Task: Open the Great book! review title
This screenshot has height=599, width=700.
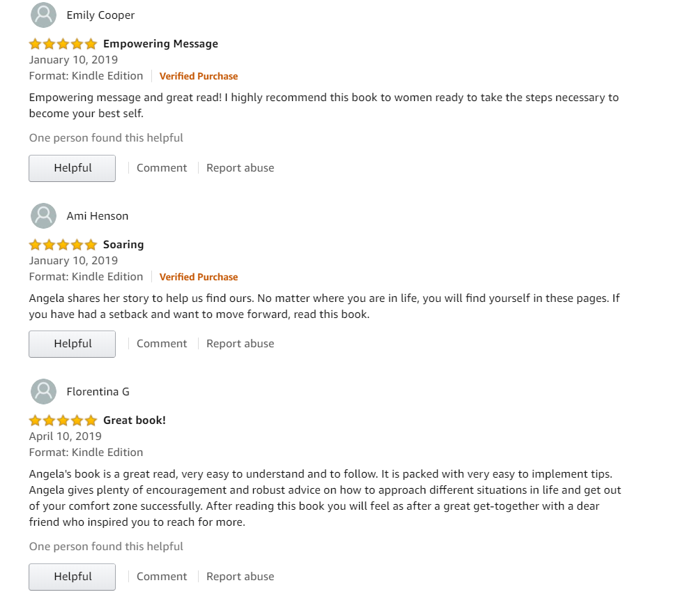Action: (135, 420)
